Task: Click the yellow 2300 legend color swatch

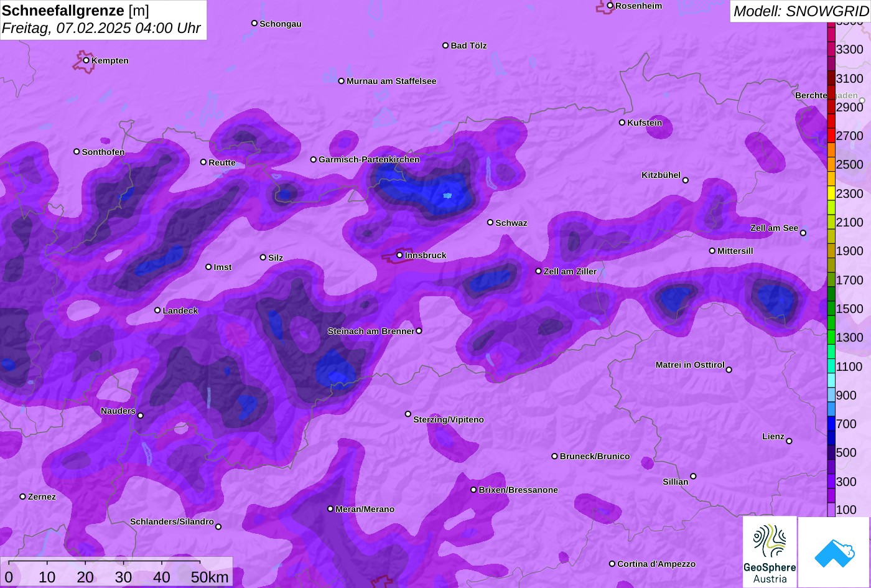Action: click(831, 194)
